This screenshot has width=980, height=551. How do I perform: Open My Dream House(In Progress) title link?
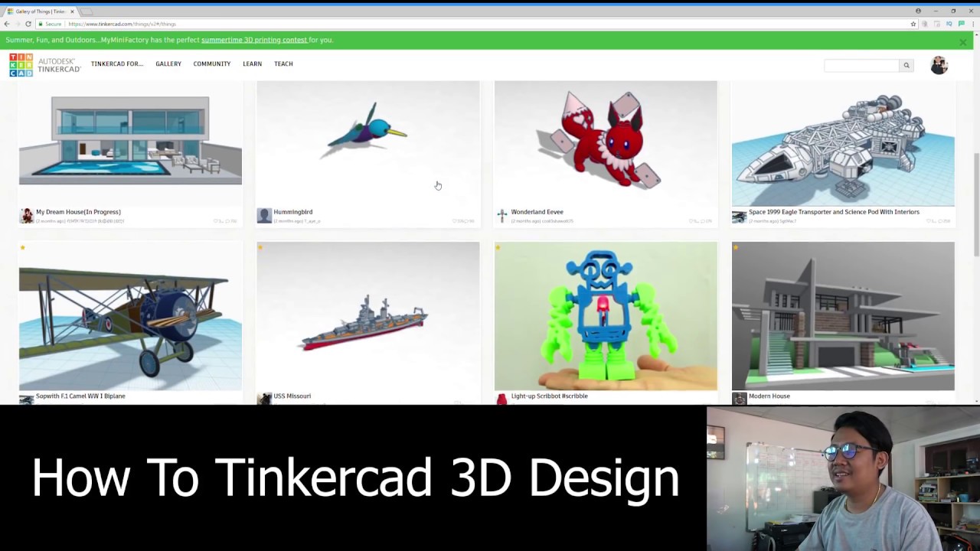coord(78,212)
